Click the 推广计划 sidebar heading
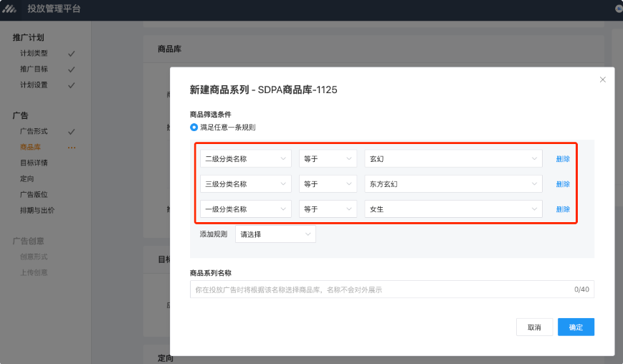The width and height of the screenshot is (623, 364). coord(28,37)
